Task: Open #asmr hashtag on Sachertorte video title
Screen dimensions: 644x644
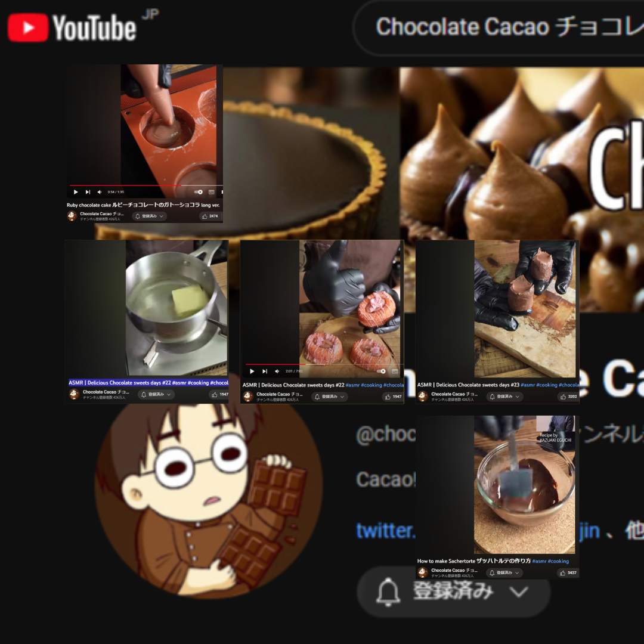Action: (539, 561)
